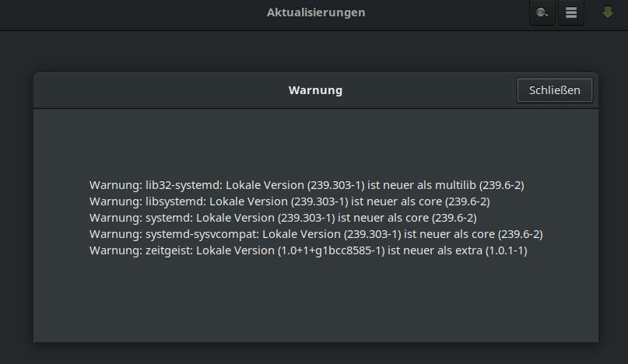Viewport: 628px width, 364px height.
Task: Select the libsystemd warning line
Action: click(x=289, y=201)
